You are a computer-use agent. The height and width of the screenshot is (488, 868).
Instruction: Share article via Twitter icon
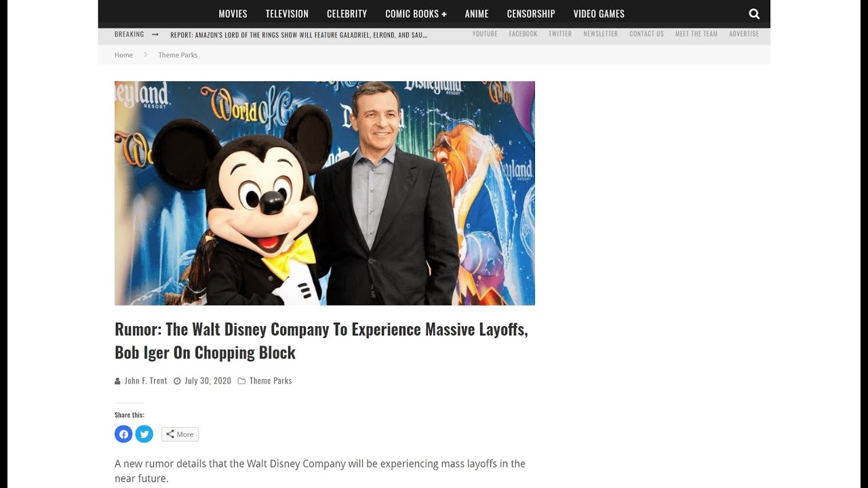pyautogui.click(x=144, y=434)
